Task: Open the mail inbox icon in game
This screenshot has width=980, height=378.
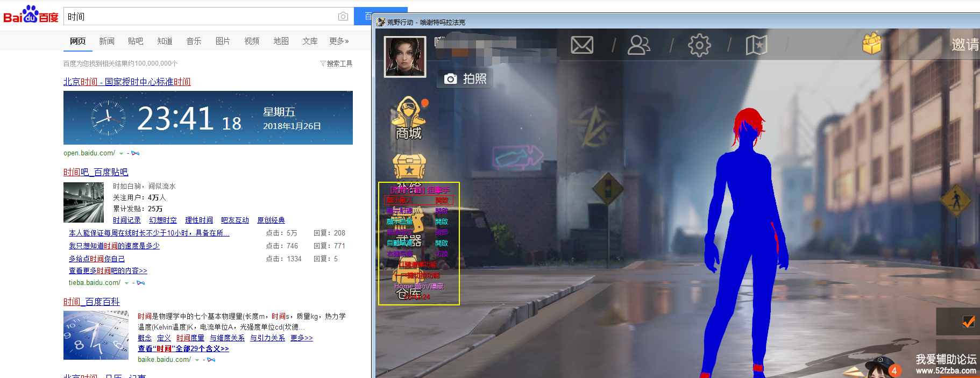Action: [582, 45]
